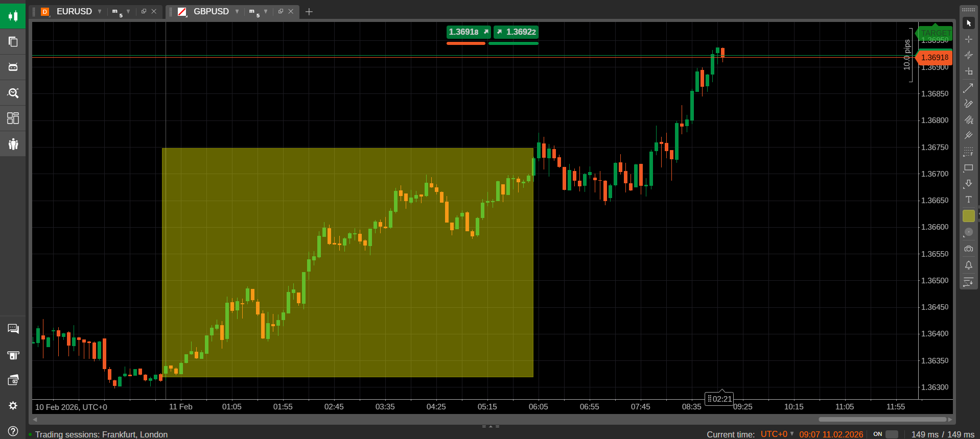Click the buy price button 1.36922

516,32
